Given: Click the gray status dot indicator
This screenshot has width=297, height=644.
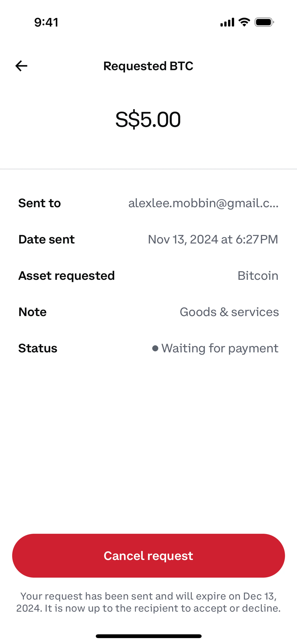Looking at the screenshot, I should [x=155, y=348].
